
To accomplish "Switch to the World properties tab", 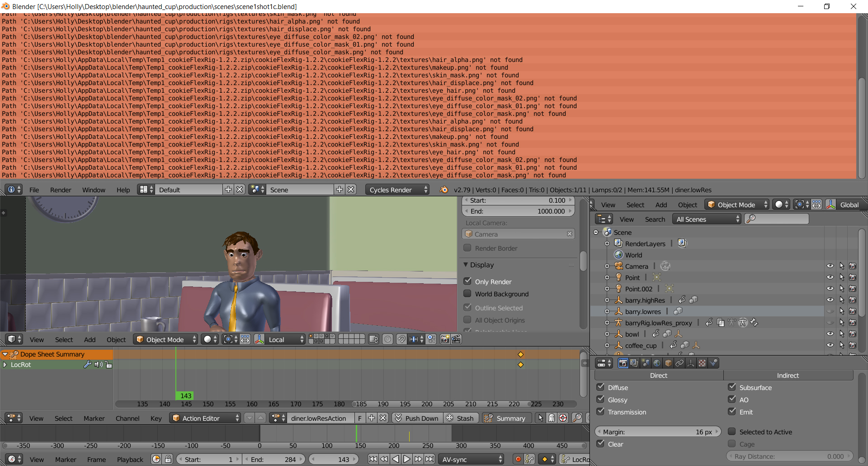I will coord(657,363).
